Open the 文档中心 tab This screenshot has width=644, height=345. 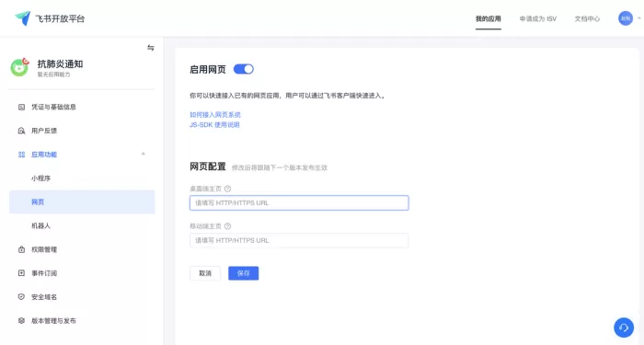[x=587, y=19]
